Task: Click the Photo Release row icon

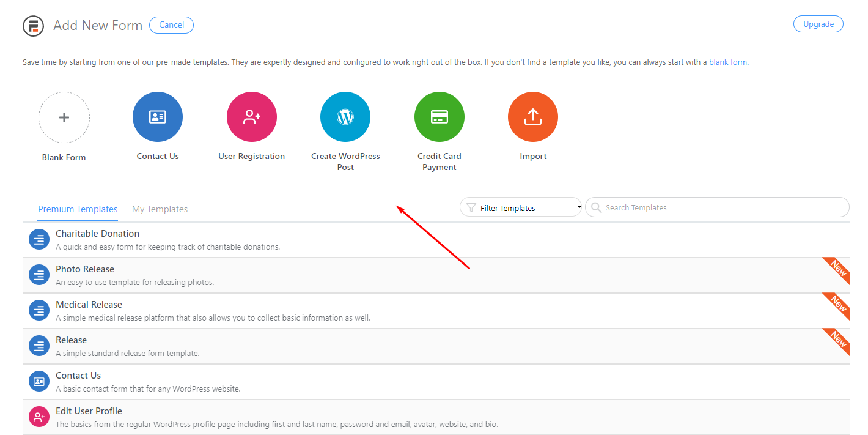Action: pyautogui.click(x=39, y=275)
